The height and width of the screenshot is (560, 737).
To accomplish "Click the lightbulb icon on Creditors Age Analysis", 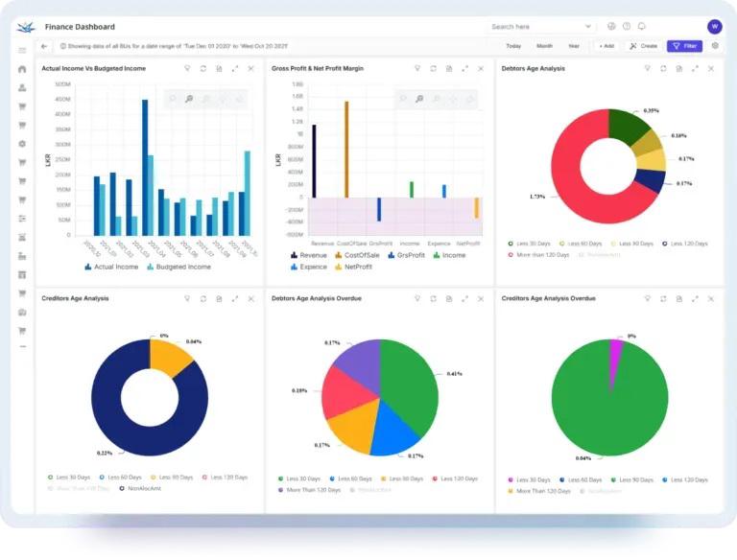I will (187, 298).
